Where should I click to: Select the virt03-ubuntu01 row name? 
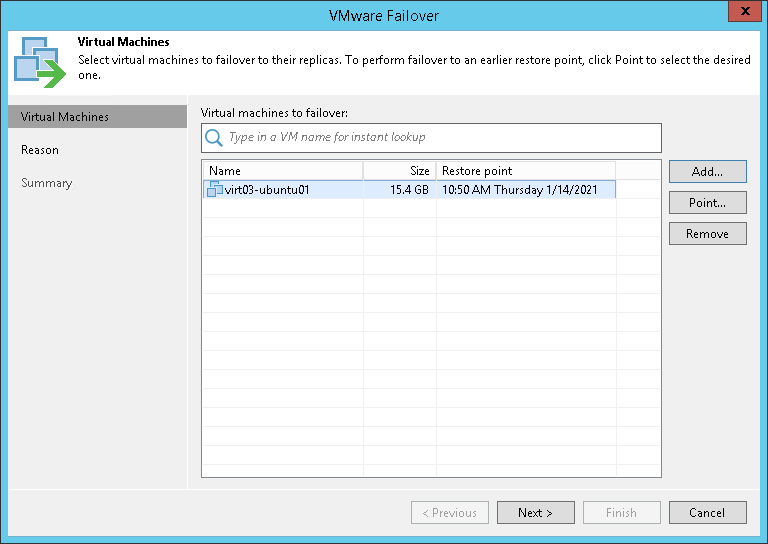267,189
